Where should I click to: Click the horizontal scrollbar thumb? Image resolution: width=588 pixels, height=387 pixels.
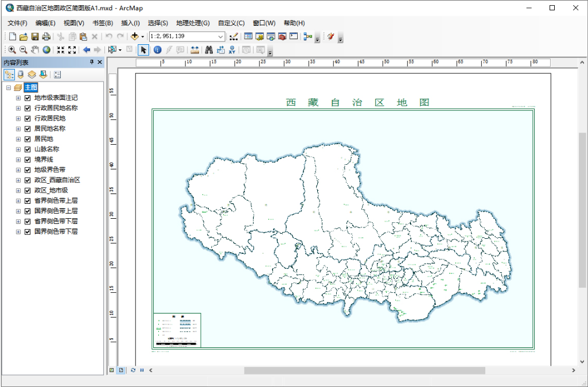coord(364,370)
